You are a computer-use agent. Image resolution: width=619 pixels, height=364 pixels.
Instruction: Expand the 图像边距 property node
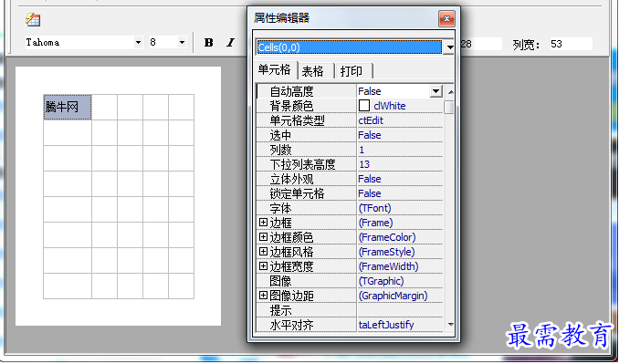pyautogui.click(x=263, y=296)
